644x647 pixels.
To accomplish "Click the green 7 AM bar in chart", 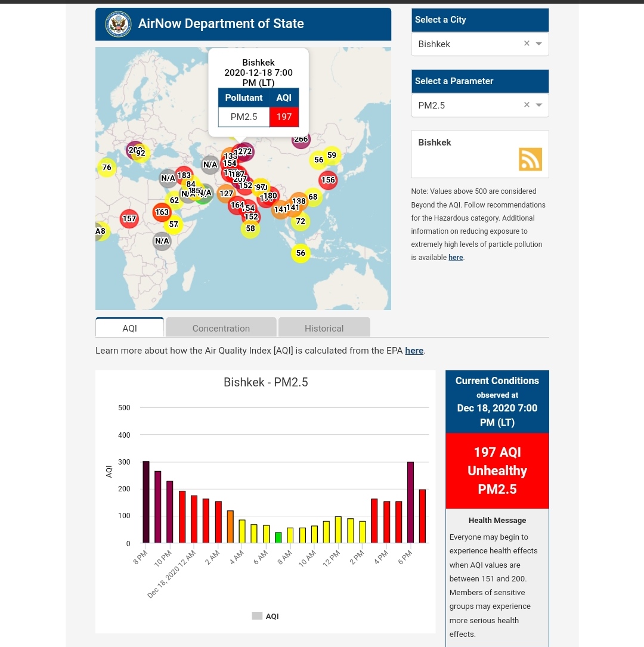I will (x=278, y=537).
